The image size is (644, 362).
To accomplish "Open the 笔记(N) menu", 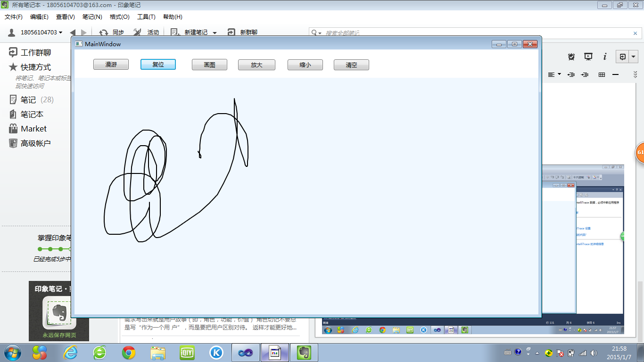I will (92, 17).
